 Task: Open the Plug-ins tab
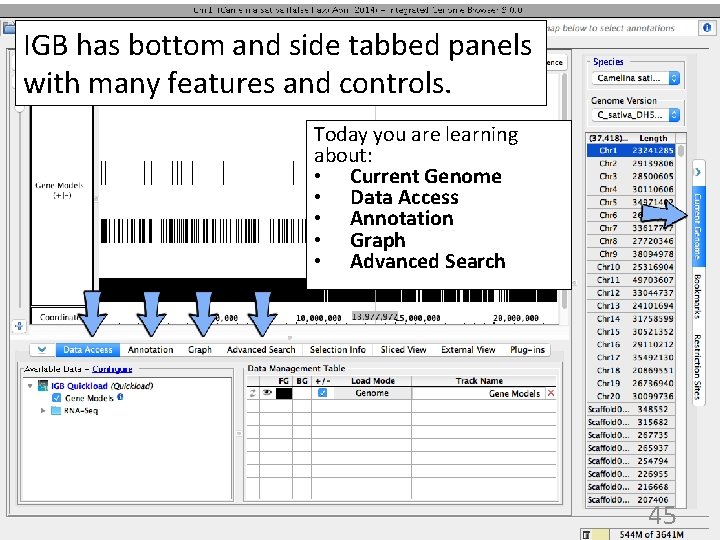pos(527,350)
